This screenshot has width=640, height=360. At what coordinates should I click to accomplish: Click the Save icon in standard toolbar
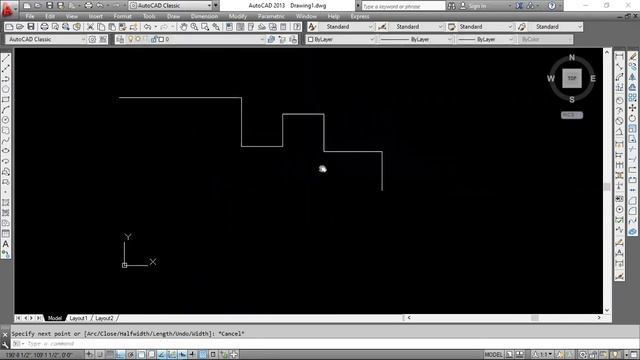click(31, 27)
